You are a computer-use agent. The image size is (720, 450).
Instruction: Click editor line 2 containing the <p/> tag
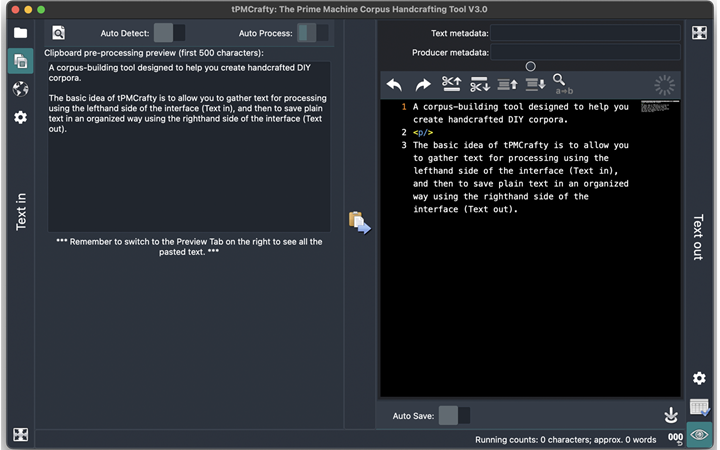422,132
